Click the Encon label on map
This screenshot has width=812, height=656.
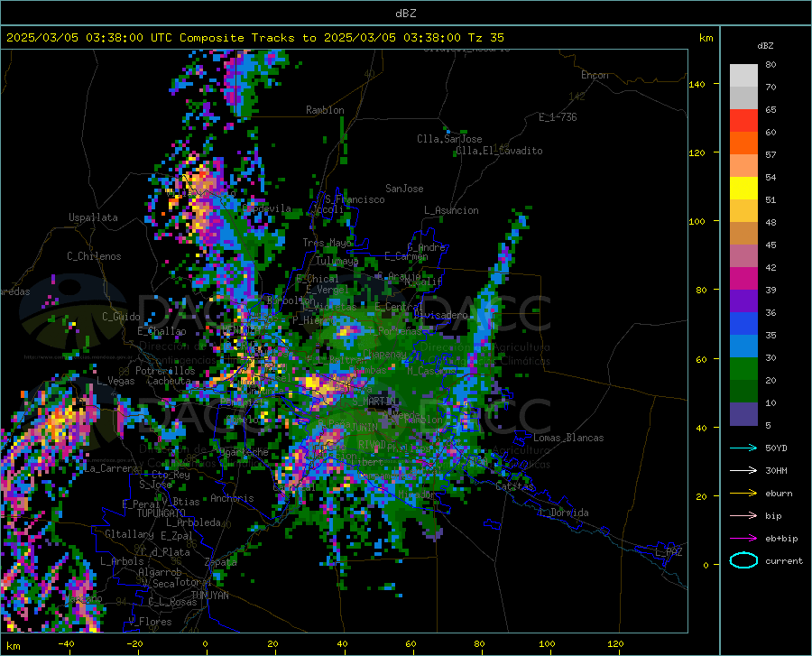tap(595, 75)
